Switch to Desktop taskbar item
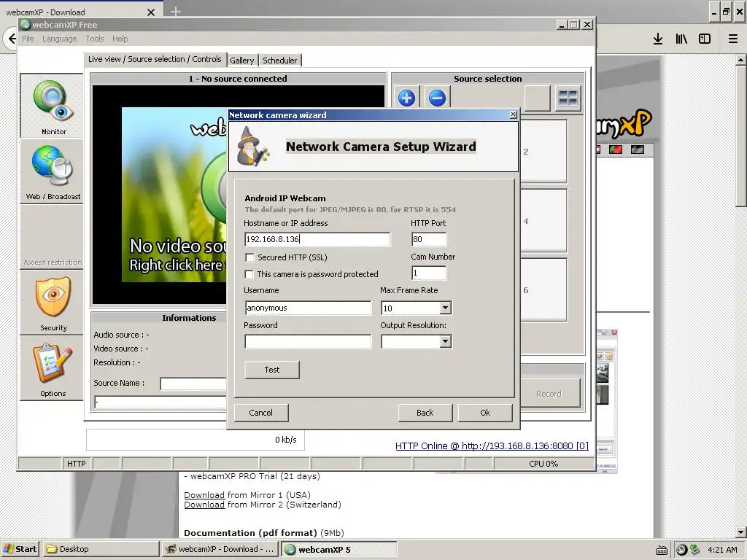The height and width of the screenshot is (560, 747). pos(101,549)
